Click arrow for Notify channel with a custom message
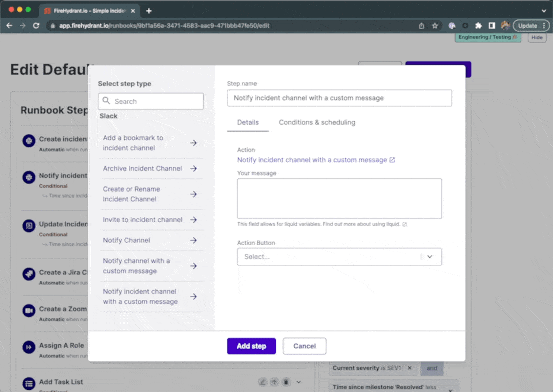 pyautogui.click(x=194, y=266)
